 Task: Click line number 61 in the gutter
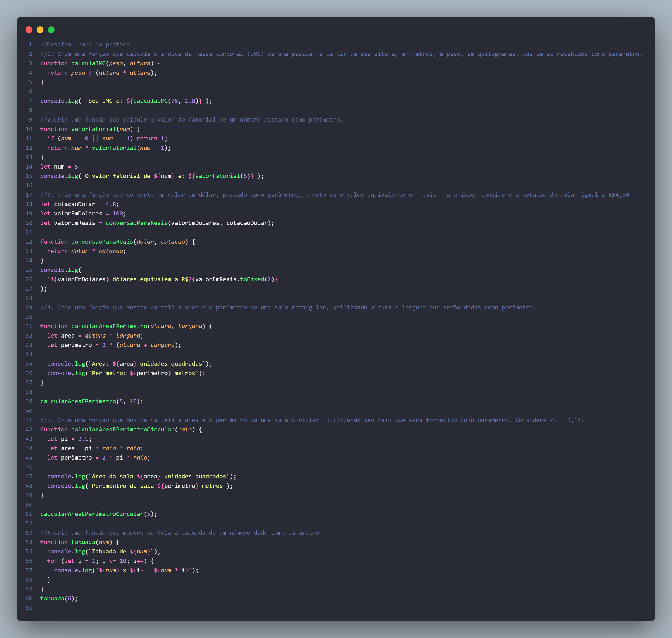[x=29, y=608]
